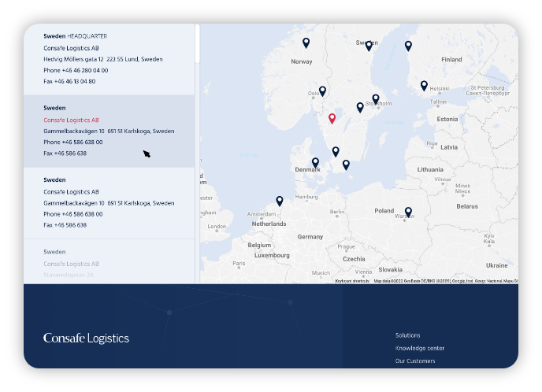542x392 pixels.
Task: Click 'Phone +46 46 280 04 00'
Action: point(76,71)
